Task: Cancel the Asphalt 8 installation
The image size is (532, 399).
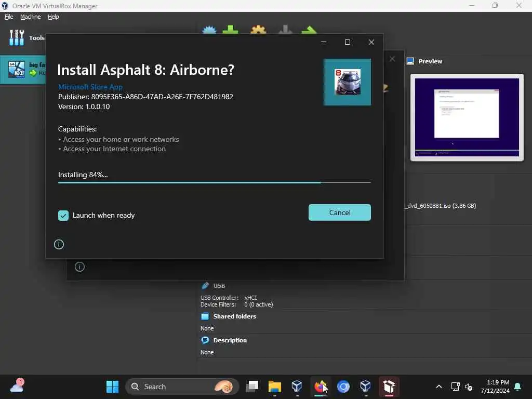Action: pos(339,212)
